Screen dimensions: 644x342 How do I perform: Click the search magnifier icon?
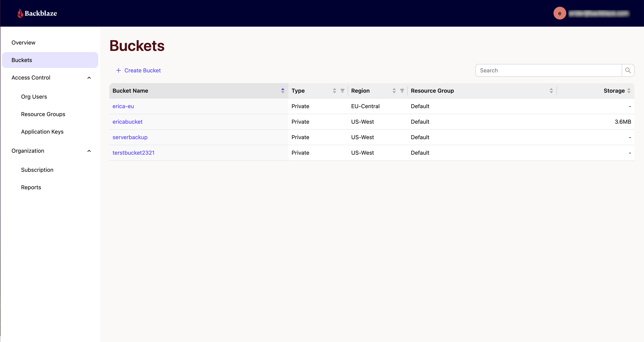pyautogui.click(x=628, y=71)
